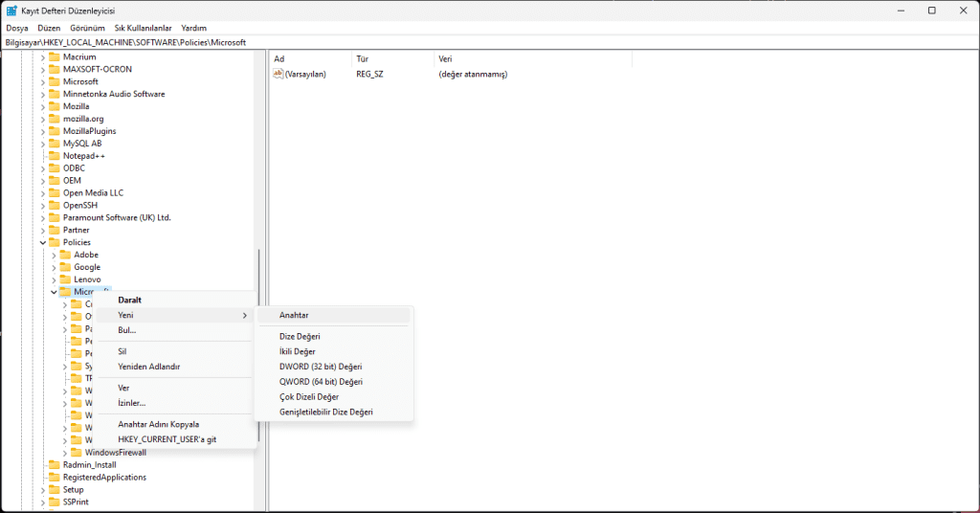Screen dimensions: 980x513
Task: Click the ODBC folder icon
Action: tap(55, 168)
